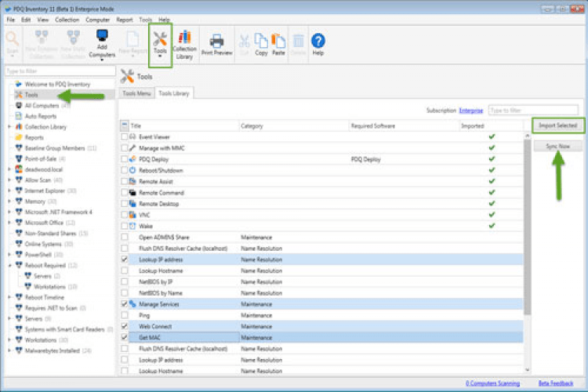This screenshot has height=392, width=588.
Task: Uncheck the Manage Services checkbox
Action: click(125, 303)
